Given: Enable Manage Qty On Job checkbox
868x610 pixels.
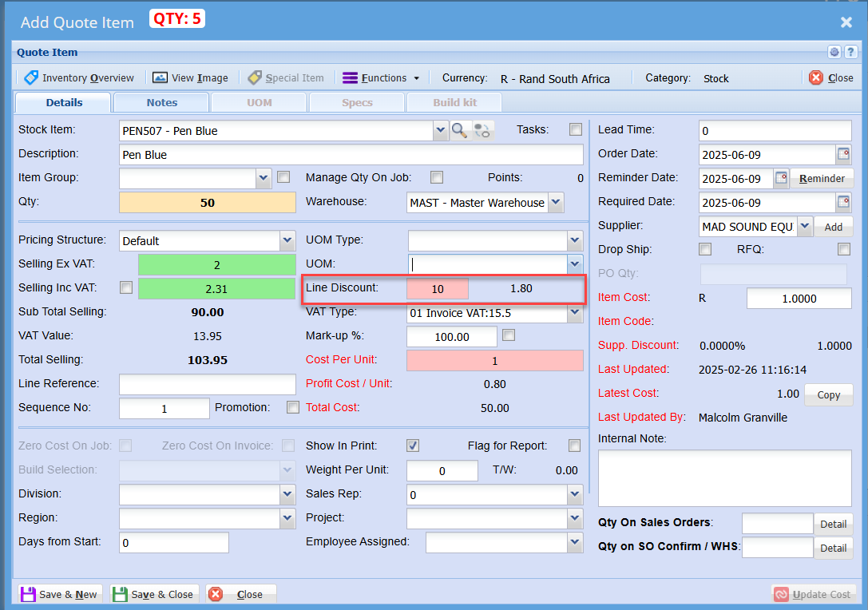Looking at the screenshot, I should coord(437,177).
